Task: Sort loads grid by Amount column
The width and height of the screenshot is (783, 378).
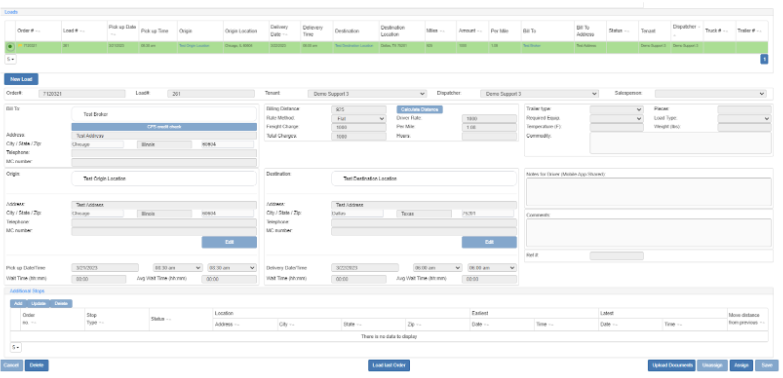Action: (469, 31)
